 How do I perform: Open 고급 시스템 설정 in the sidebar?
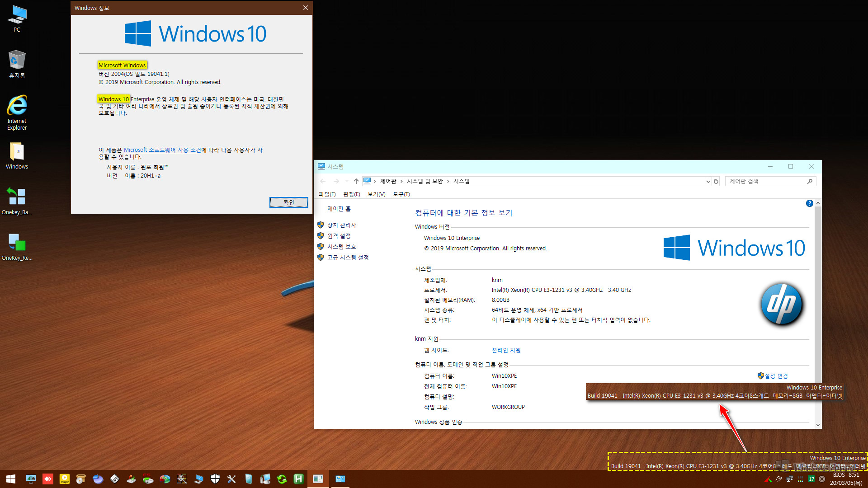tap(348, 258)
